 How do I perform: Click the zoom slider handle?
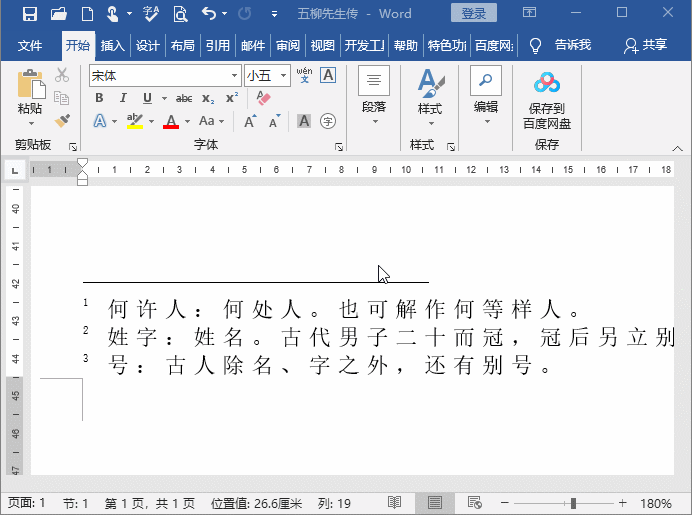click(573, 503)
